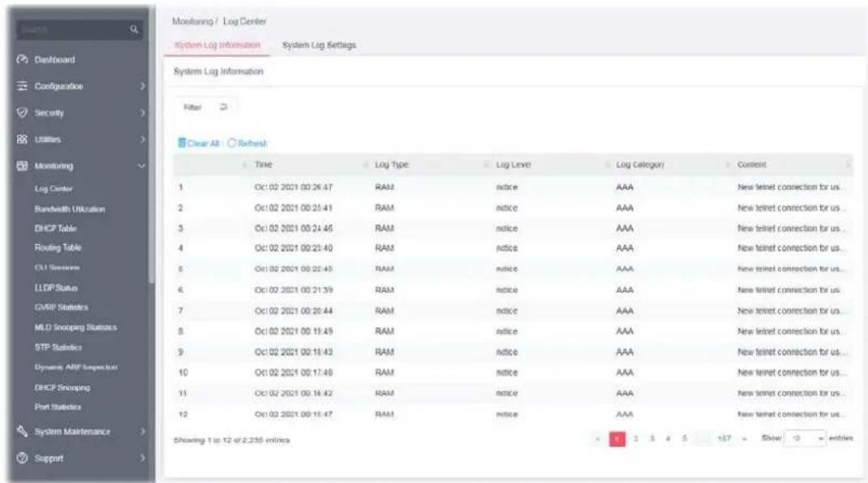
Task: Open Dynamic ARP Inspection in sidebar
Action: click(75, 367)
